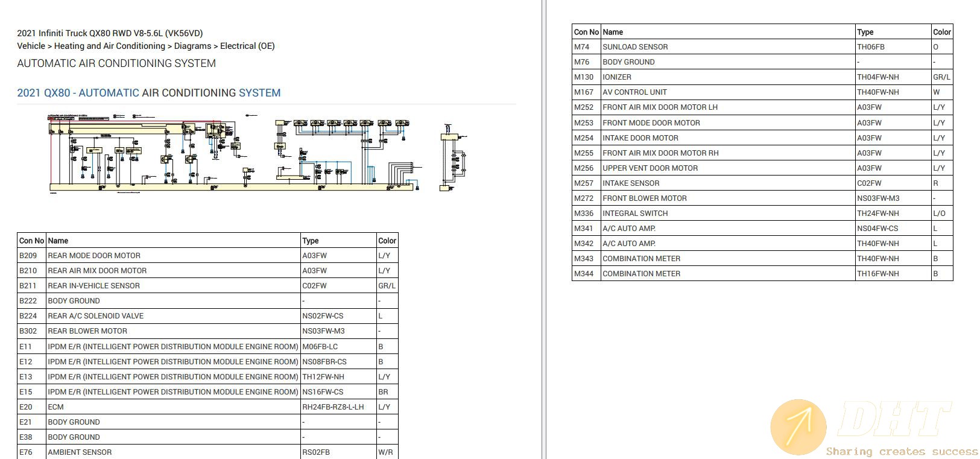
Task: Click the 'AV CONTROL UNIT' cell
Action: (728, 92)
